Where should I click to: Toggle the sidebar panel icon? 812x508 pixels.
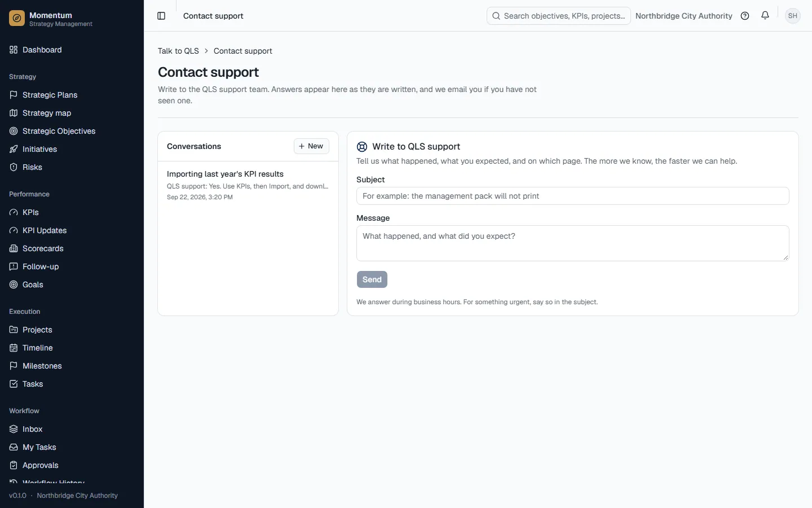coord(161,16)
